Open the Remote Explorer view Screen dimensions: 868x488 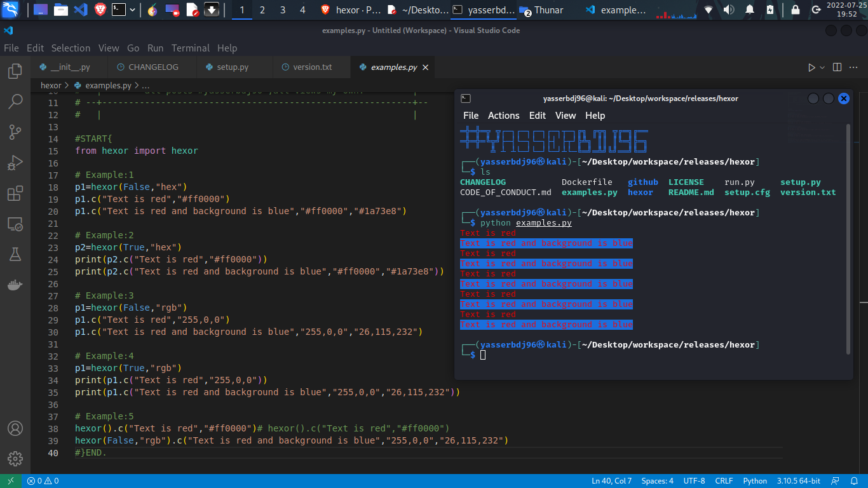tap(14, 224)
